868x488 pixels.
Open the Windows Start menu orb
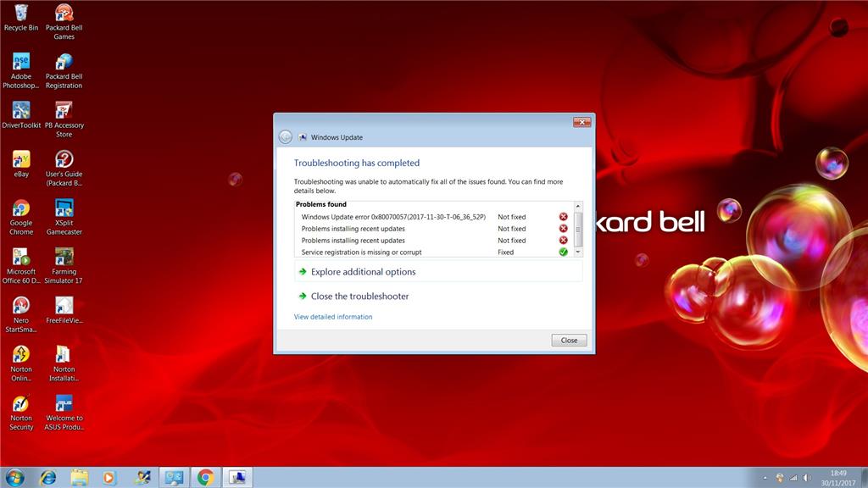[15, 477]
